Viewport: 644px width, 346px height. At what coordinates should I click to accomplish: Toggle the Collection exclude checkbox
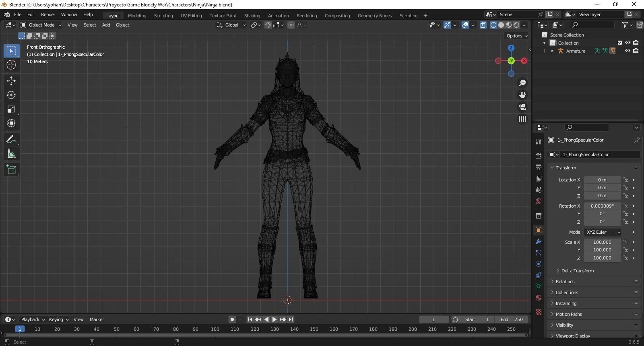click(620, 43)
